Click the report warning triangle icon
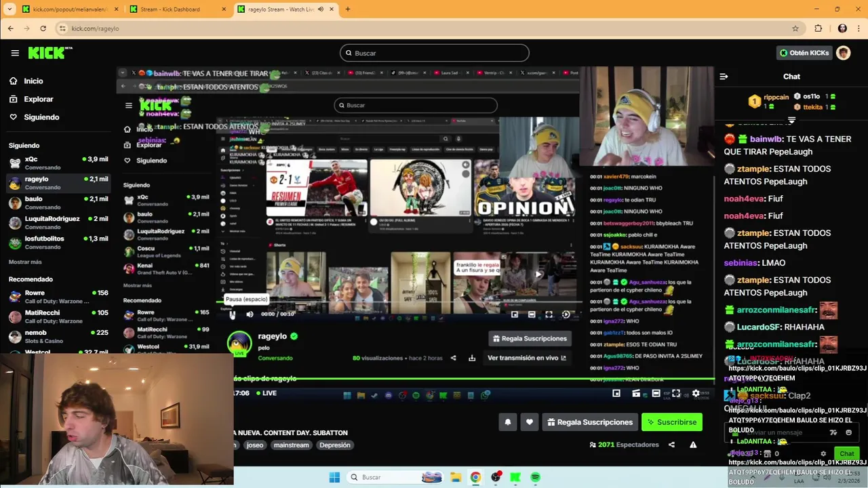The image size is (868, 488). coord(693,445)
